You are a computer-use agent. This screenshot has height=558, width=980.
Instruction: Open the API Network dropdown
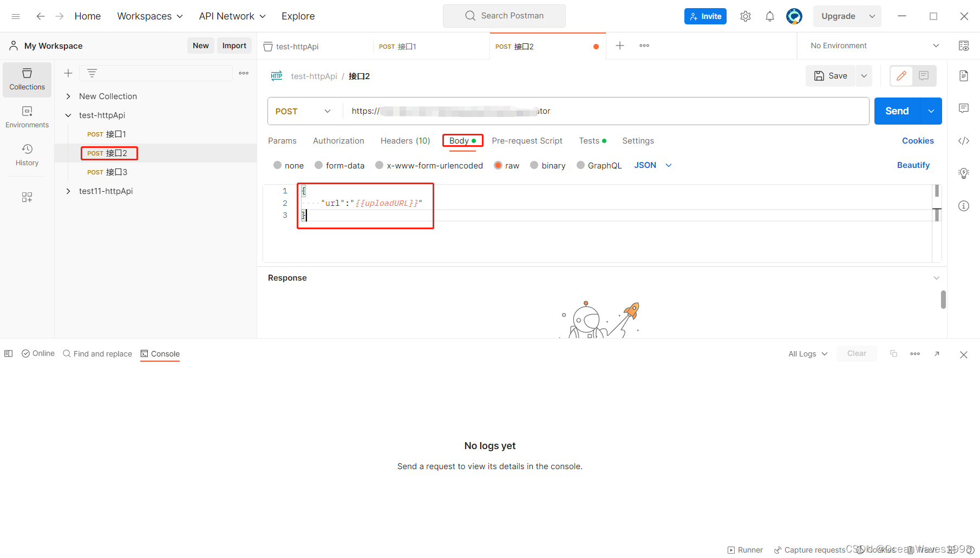[x=232, y=16]
